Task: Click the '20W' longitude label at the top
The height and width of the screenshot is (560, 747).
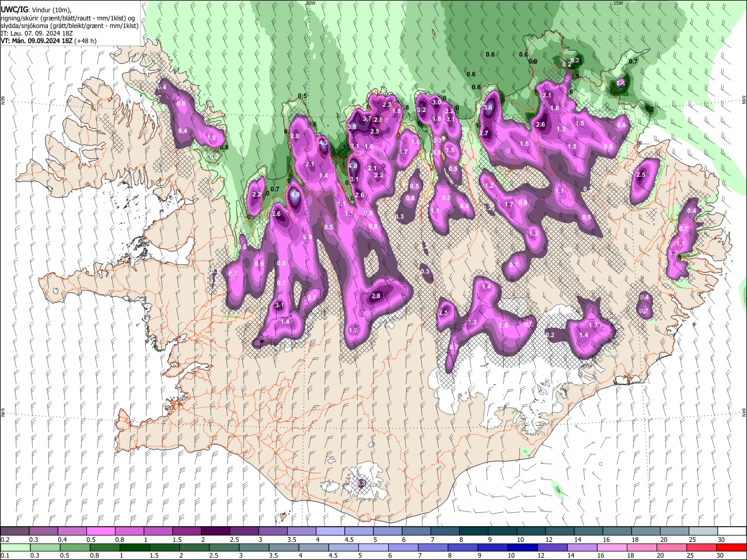Action: 310,3
